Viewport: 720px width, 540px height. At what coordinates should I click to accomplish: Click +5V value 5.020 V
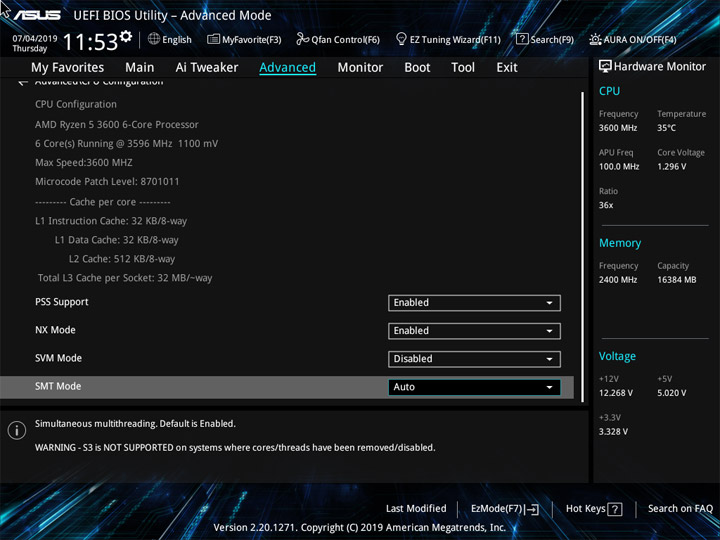[671, 393]
